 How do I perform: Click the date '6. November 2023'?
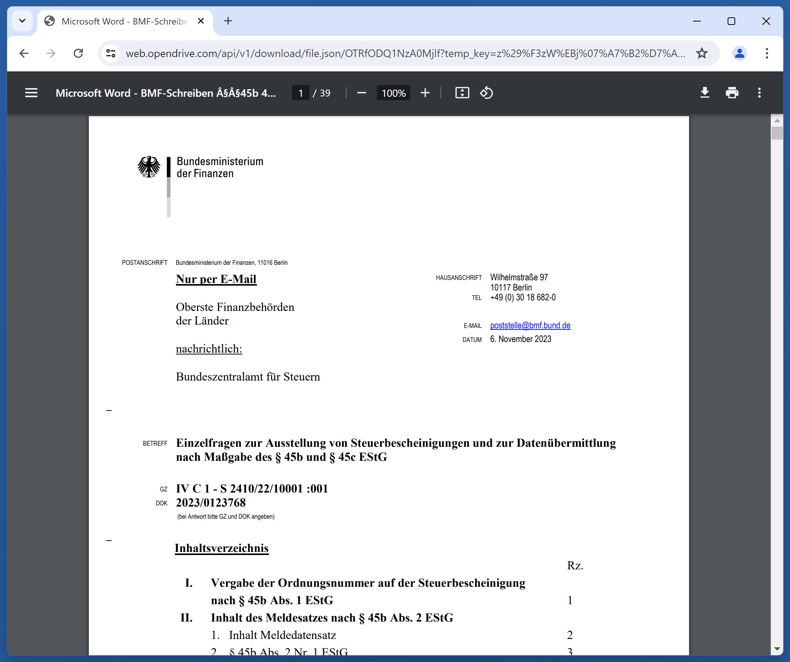pos(520,339)
